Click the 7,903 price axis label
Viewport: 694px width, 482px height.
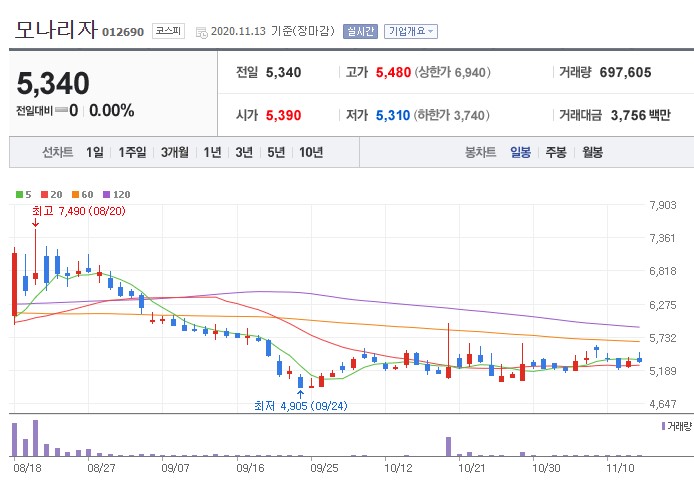(663, 205)
